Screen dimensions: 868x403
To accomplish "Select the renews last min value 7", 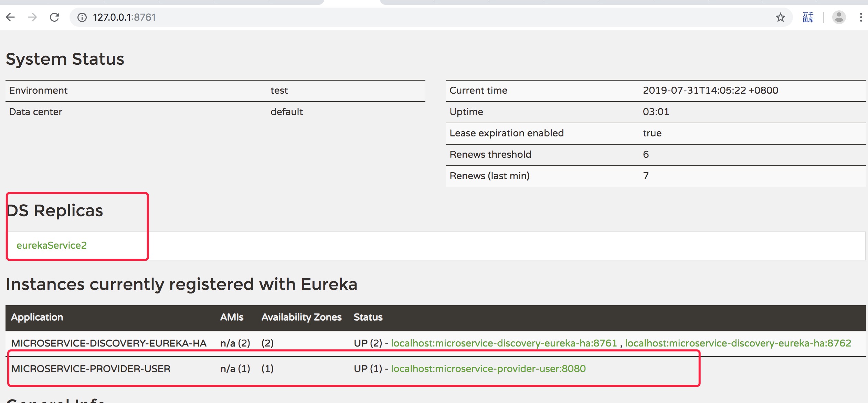I will 646,176.
